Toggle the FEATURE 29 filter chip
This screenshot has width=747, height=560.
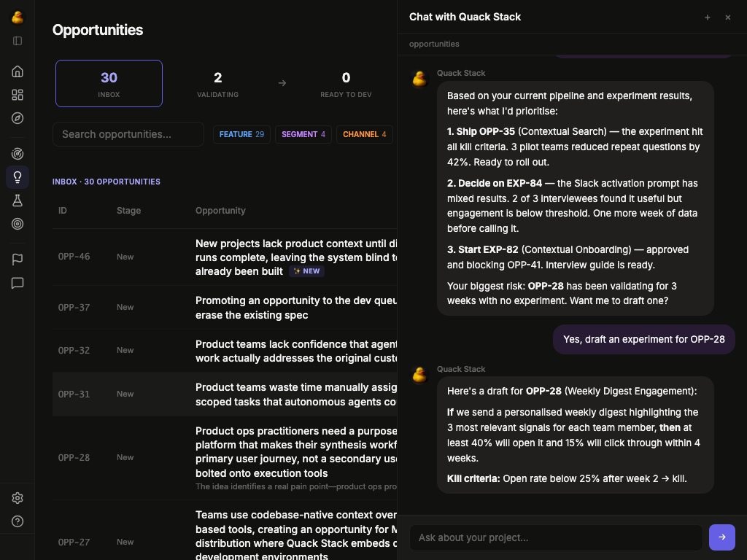point(241,134)
